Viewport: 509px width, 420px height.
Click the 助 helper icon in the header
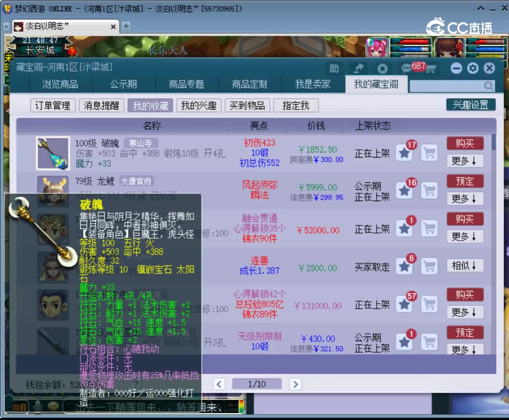pyautogui.click(x=334, y=68)
